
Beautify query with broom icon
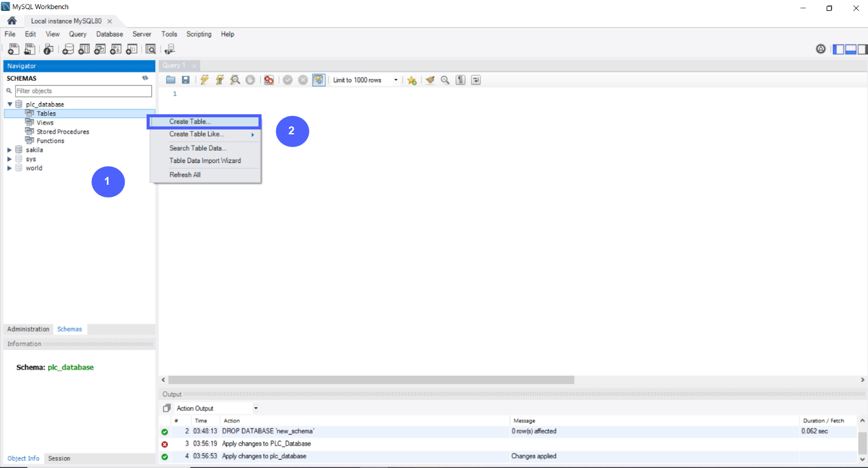click(x=430, y=80)
